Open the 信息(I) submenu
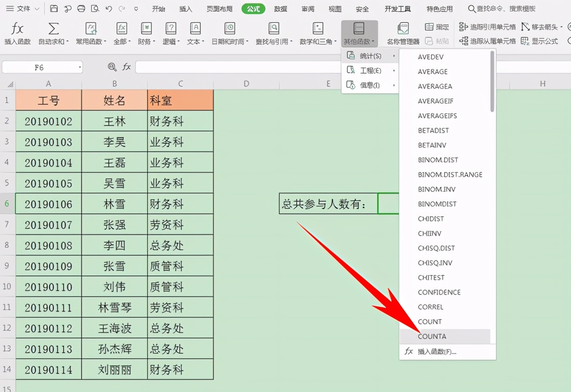 [370, 85]
